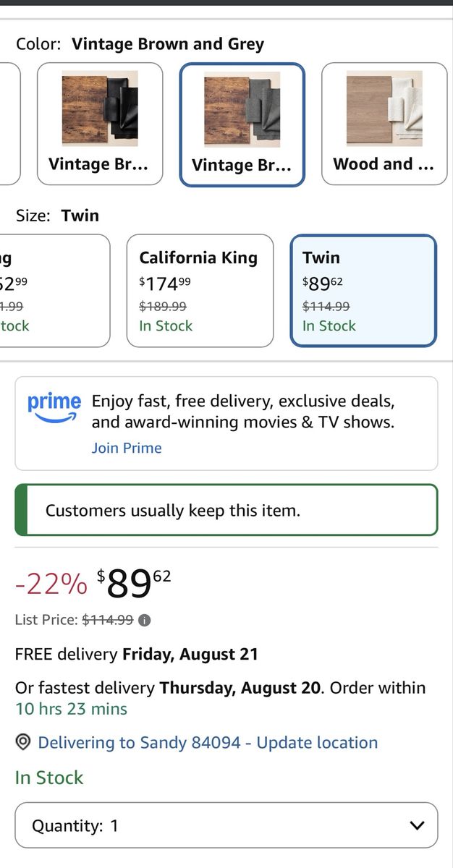
Task: Choose the selected Vintage Brown and Grey swatch
Action: click(242, 124)
